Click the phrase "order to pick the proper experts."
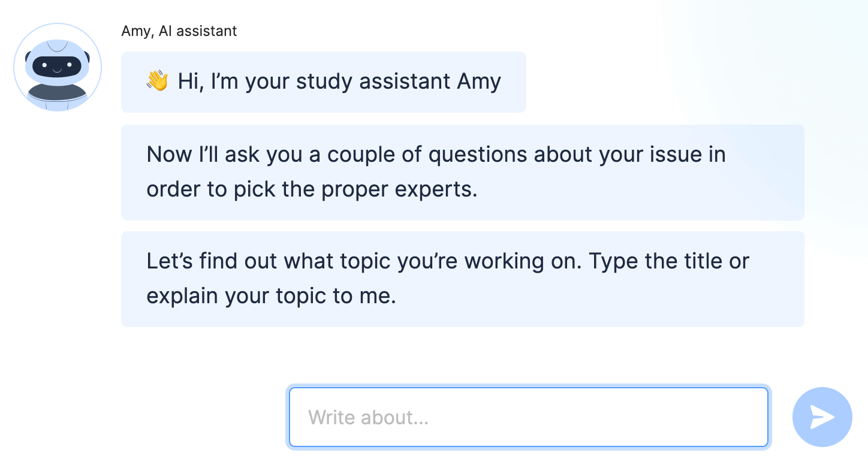Screen dimensions: 868x459 click(312, 189)
